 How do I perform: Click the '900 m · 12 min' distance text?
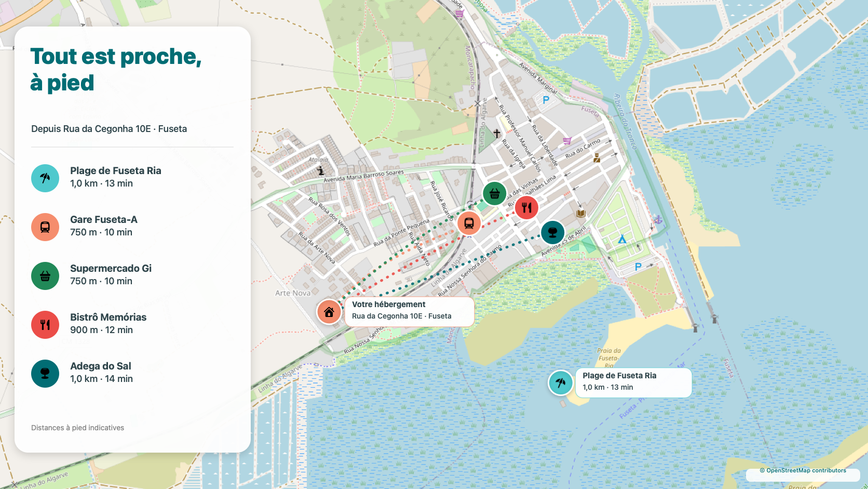coord(102,330)
